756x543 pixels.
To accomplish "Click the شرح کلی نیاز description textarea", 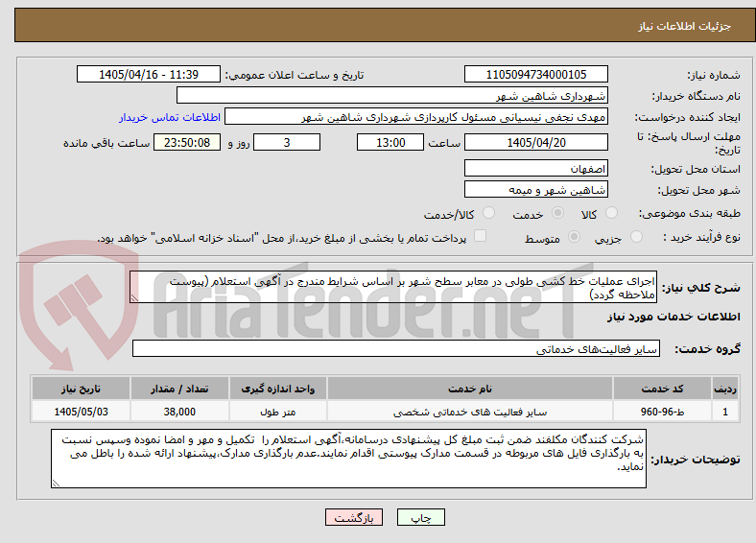I will 393,288.
